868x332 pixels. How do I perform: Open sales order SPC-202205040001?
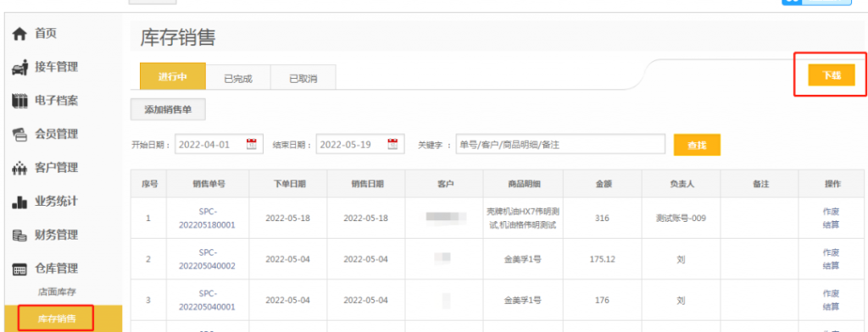point(207,300)
